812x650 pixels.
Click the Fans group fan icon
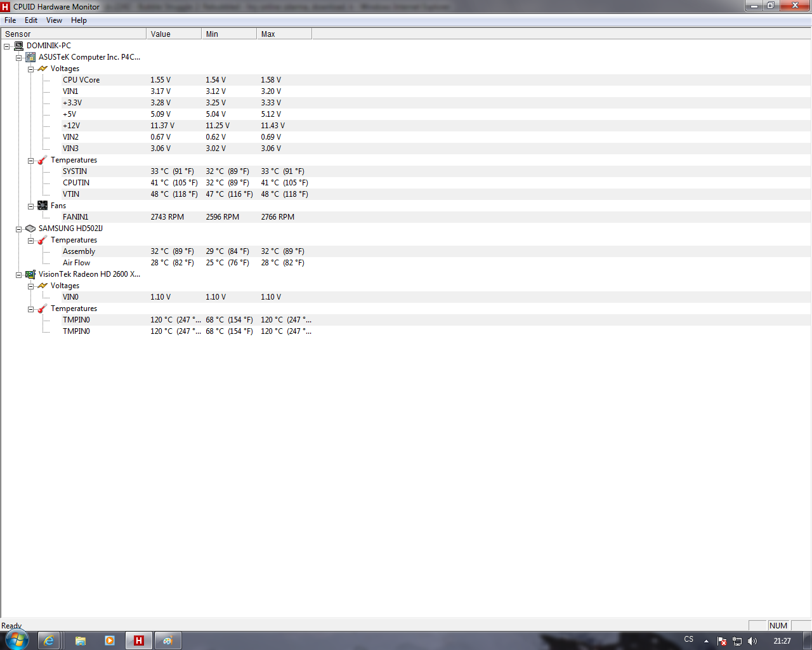coord(43,206)
